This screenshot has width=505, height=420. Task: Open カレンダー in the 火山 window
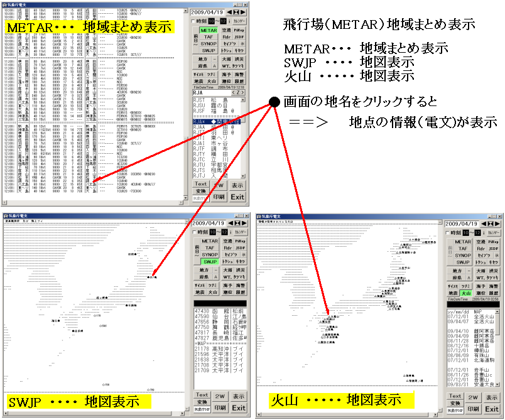(494, 233)
